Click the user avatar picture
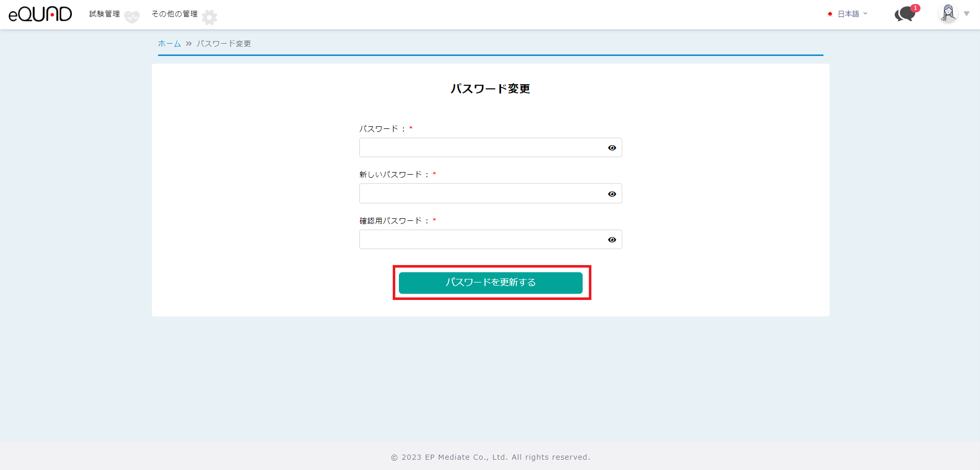The width and height of the screenshot is (980, 470). [x=948, y=13]
